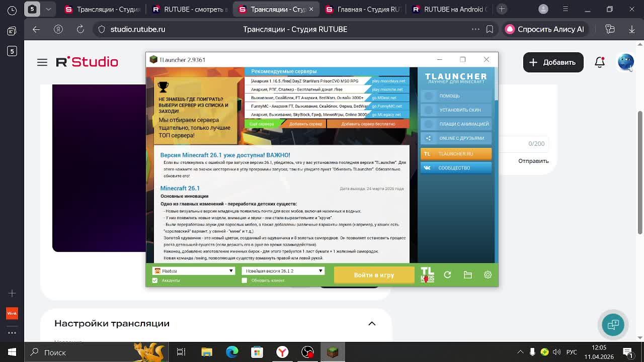Collapse the Настройки трансляции section
The width and height of the screenshot is (644, 362).
click(x=372, y=324)
